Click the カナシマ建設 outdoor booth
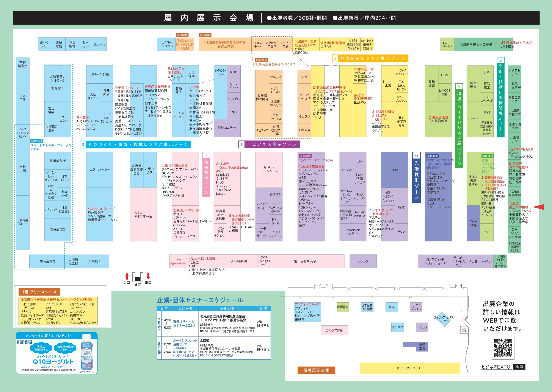The width and height of the screenshot is (552, 392). pyautogui.click(x=334, y=330)
